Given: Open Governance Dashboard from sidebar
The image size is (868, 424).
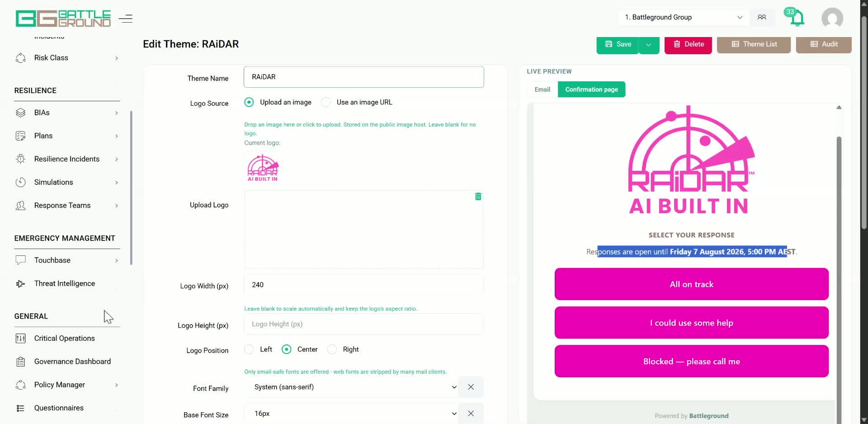Looking at the screenshot, I should coord(72,362).
